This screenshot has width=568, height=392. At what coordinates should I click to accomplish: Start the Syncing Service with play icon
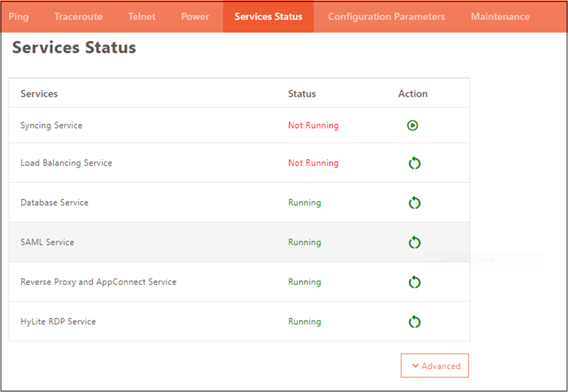(413, 125)
